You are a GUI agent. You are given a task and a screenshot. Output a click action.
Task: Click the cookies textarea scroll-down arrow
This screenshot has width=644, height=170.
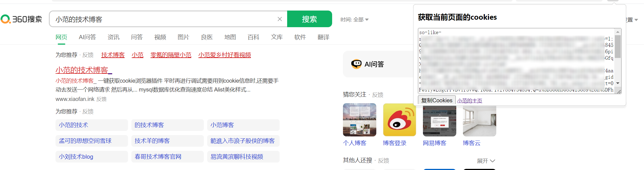pyautogui.click(x=618, y=83)
